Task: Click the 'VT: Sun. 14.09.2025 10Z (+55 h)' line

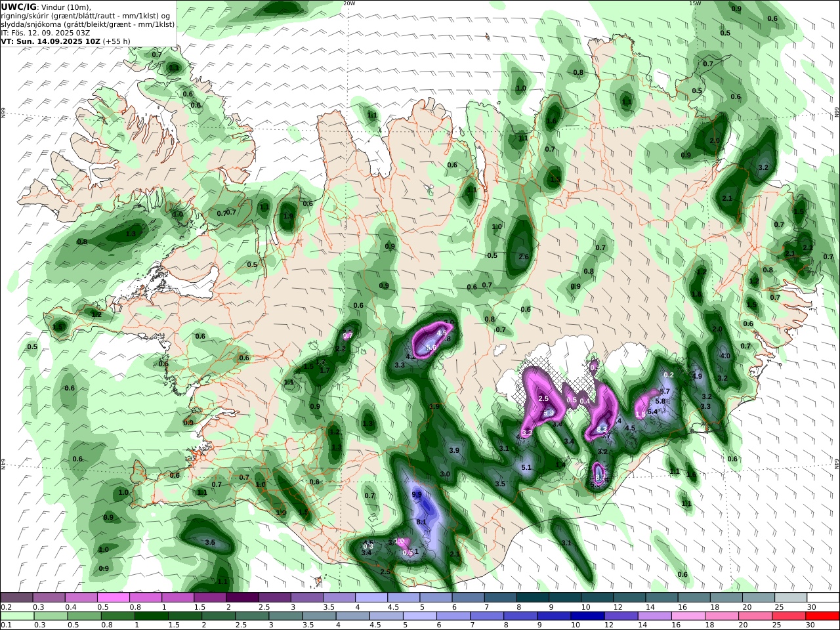Action: click(x=66, y=41)
